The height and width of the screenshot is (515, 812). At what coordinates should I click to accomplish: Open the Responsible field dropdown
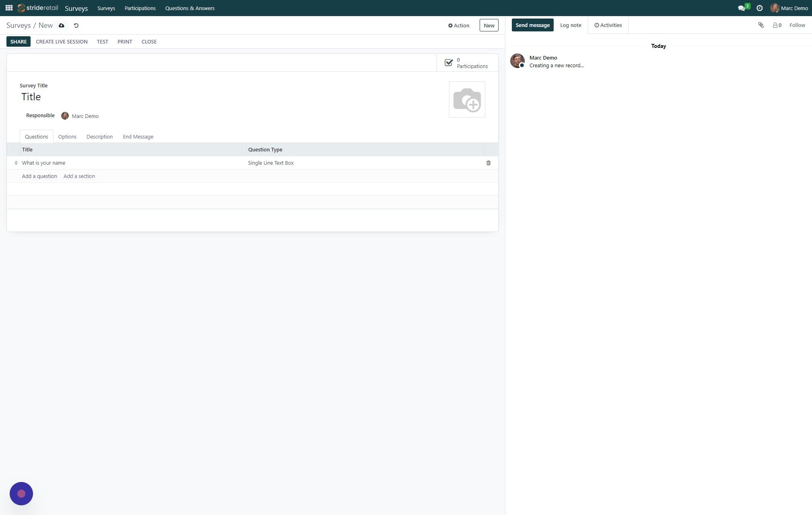coord(85,116)
